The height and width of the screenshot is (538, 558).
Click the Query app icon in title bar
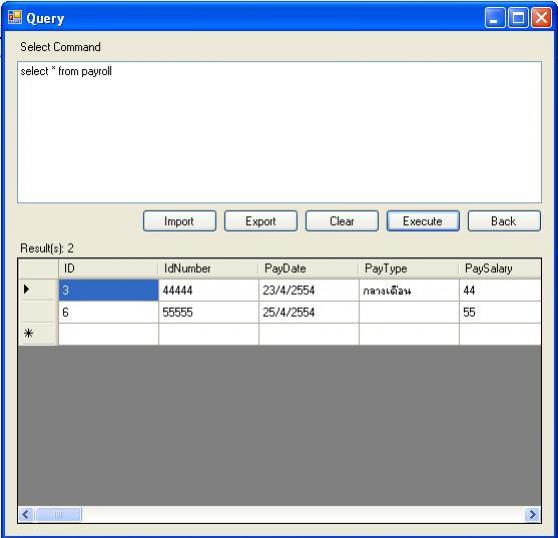15,17
